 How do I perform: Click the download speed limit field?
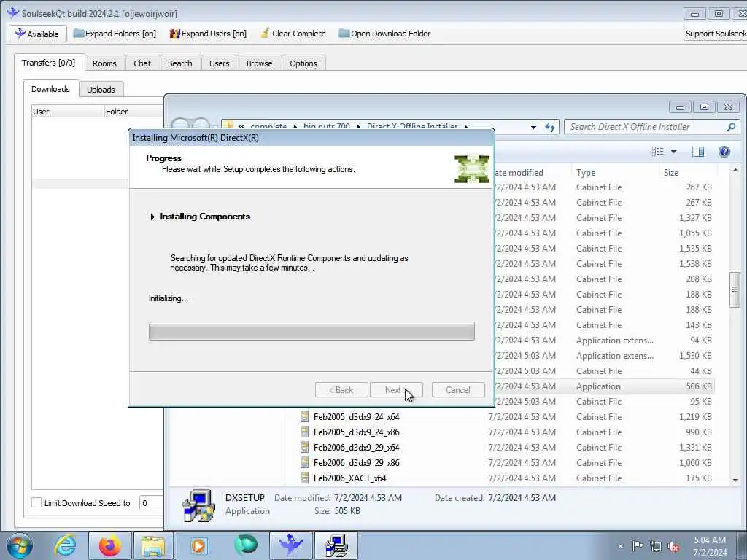[x=152, y=503]
